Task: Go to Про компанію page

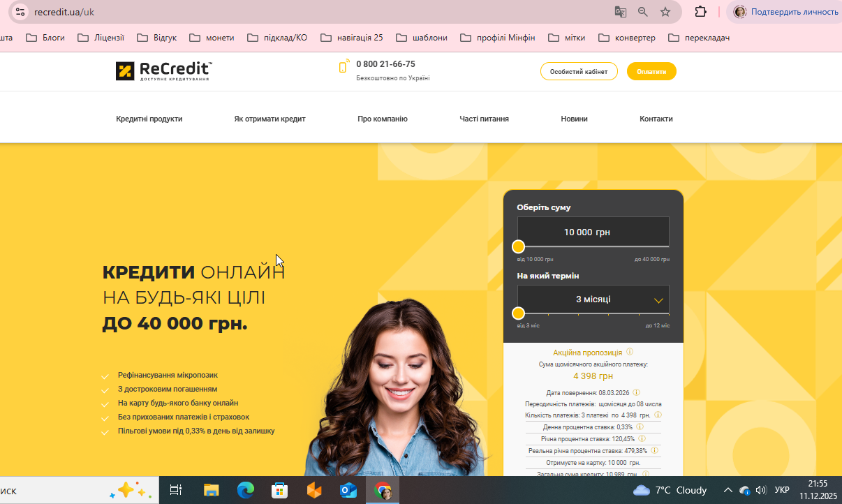Action: tap(383, 119)
